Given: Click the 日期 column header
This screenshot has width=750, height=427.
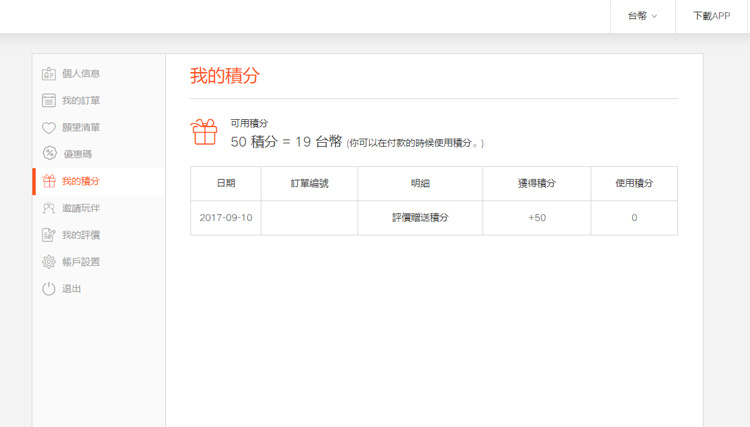Looking at the screenshot, I should 226,183.
